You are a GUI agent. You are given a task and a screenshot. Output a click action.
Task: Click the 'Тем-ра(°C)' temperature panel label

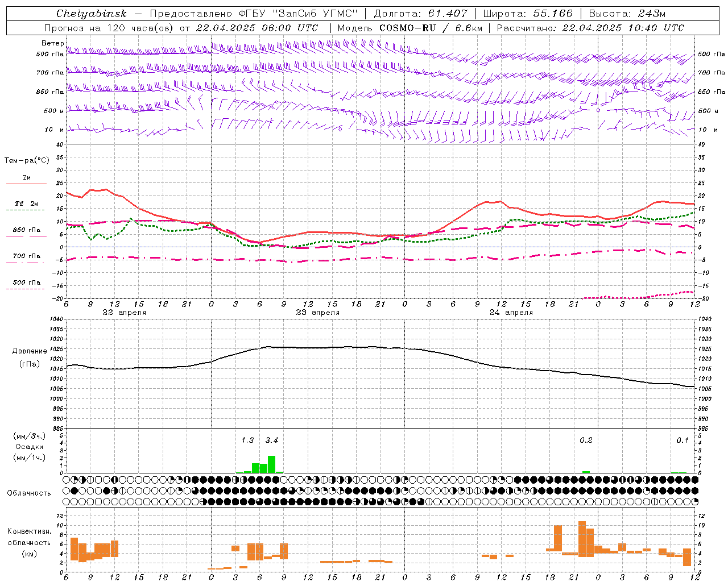coord(27,161)
